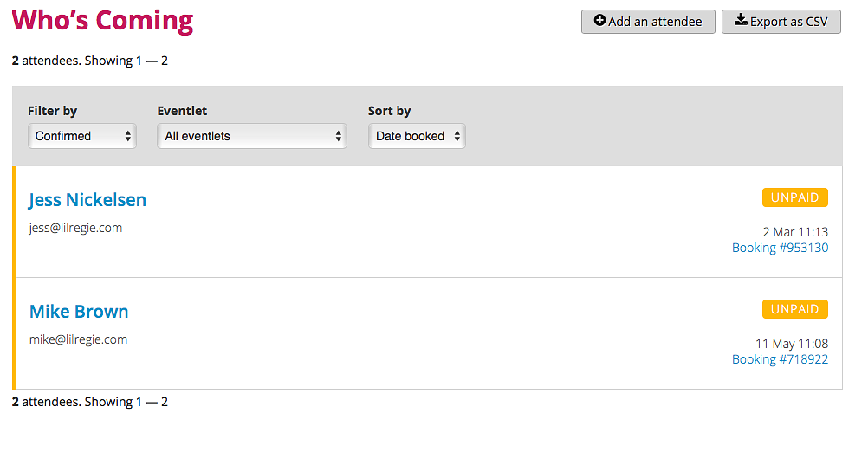Open Mike Brown's attendee profile
868x452 pixels.
79,312
